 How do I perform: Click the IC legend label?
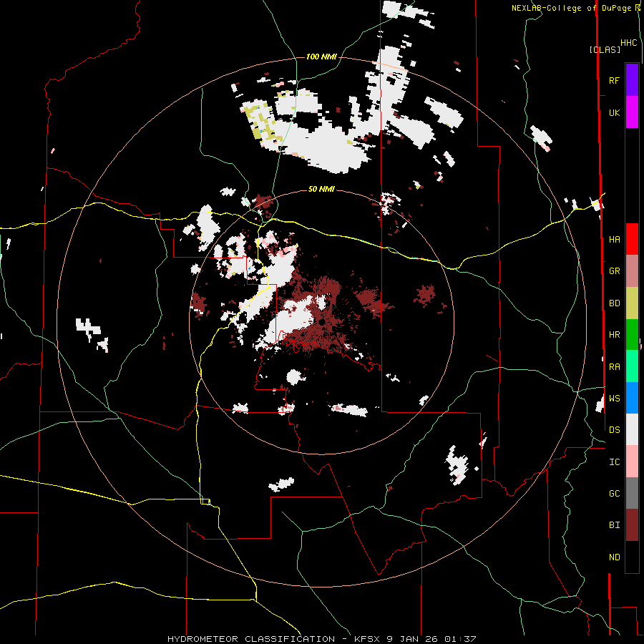point(614,462)
